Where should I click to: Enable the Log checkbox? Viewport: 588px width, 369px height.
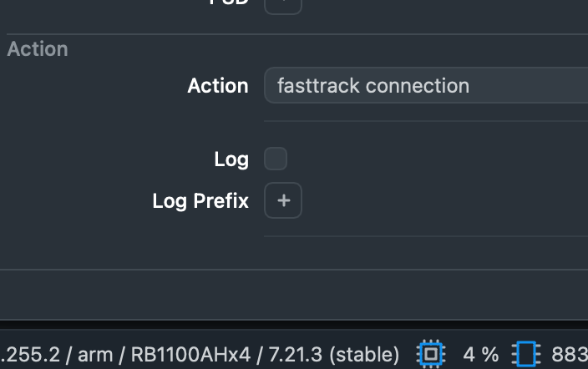276,159
